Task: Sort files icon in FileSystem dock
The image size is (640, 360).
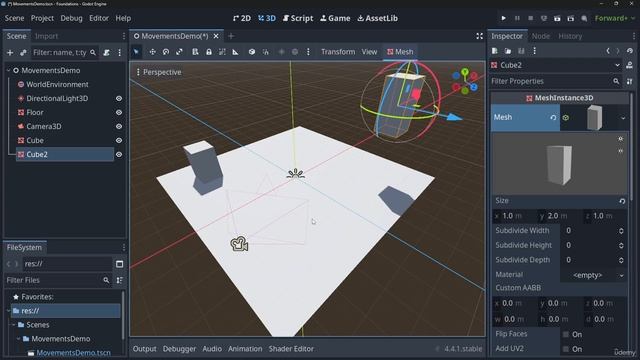Action: tap(119, 280)
